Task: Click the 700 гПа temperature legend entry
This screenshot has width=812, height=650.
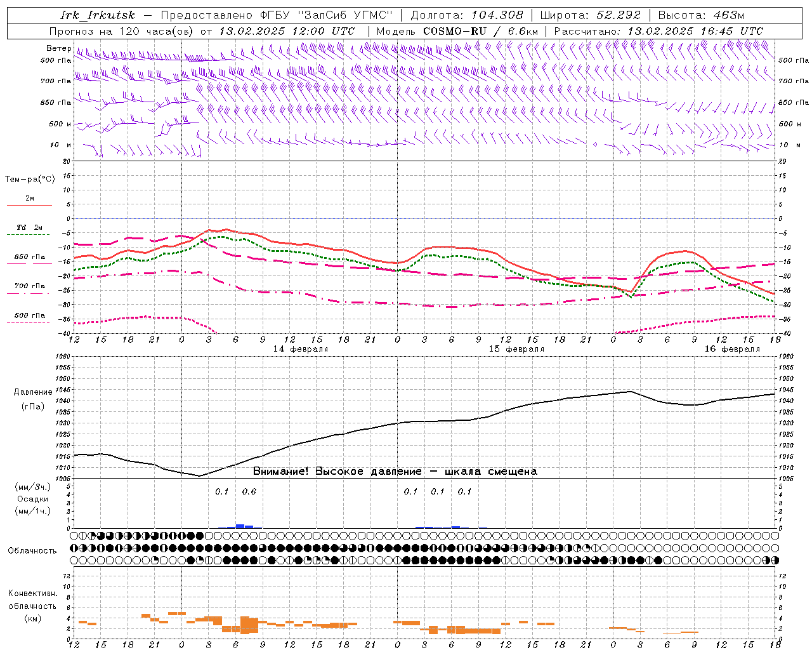Action: click(30, 286)
